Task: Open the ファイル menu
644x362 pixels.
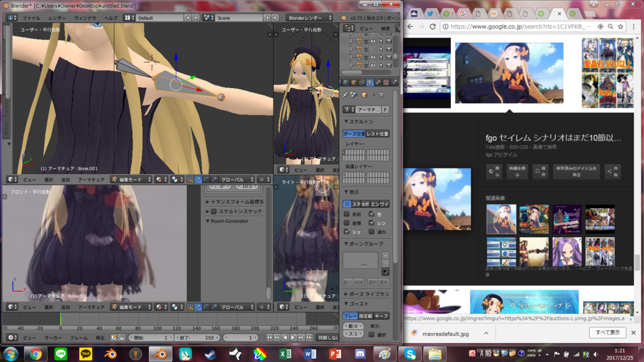Action: pos(31,18)
